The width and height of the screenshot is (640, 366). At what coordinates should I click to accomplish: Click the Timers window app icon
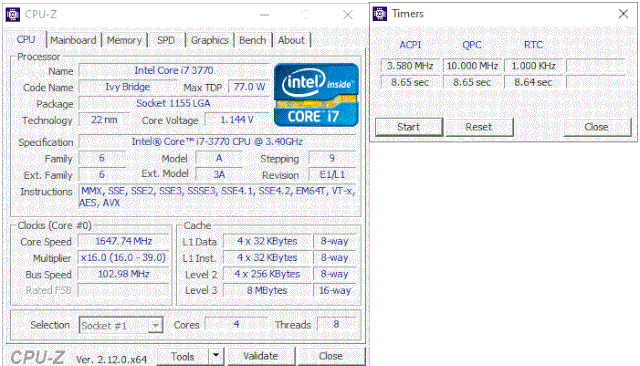coord(380,14)
